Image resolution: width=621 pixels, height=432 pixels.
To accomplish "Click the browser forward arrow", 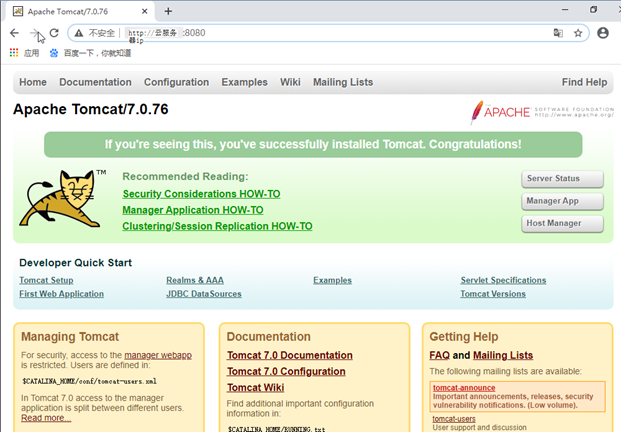I will point(35,33).
